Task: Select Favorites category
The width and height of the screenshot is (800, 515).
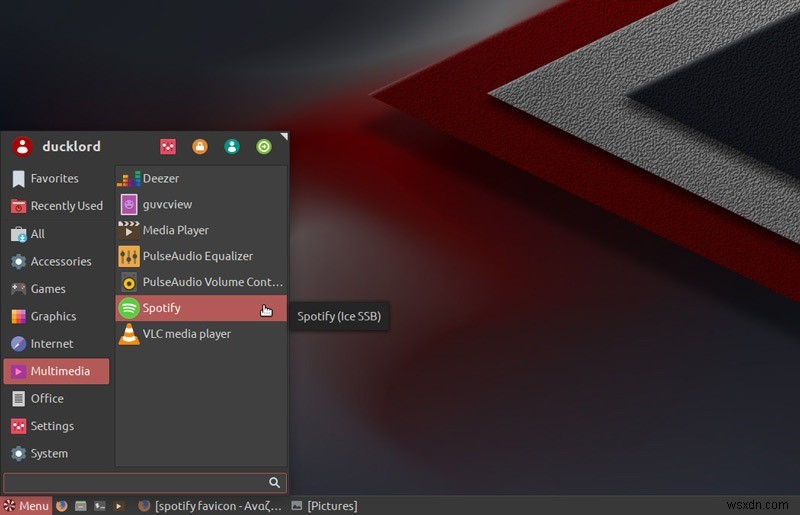Action: [56, 178]
